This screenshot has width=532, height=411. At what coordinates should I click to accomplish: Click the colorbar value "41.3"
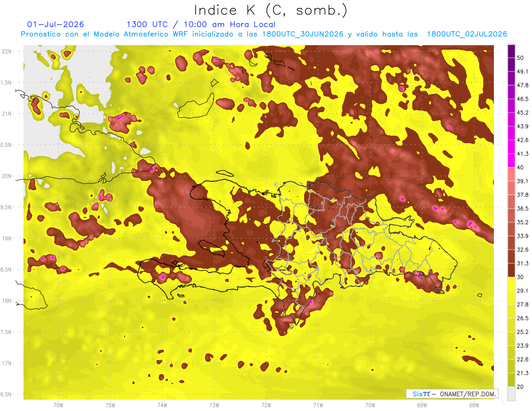(523, 154)
